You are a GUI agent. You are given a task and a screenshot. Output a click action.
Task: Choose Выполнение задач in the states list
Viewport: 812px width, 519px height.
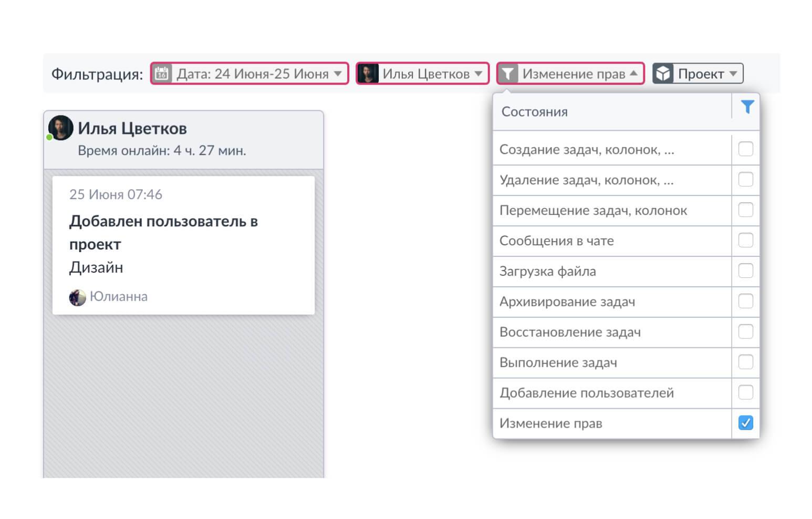(558, 362)
